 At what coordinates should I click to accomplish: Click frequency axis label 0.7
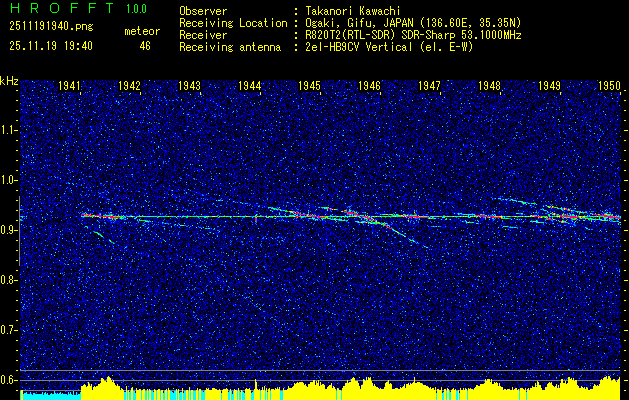click(x=9, y=330)
